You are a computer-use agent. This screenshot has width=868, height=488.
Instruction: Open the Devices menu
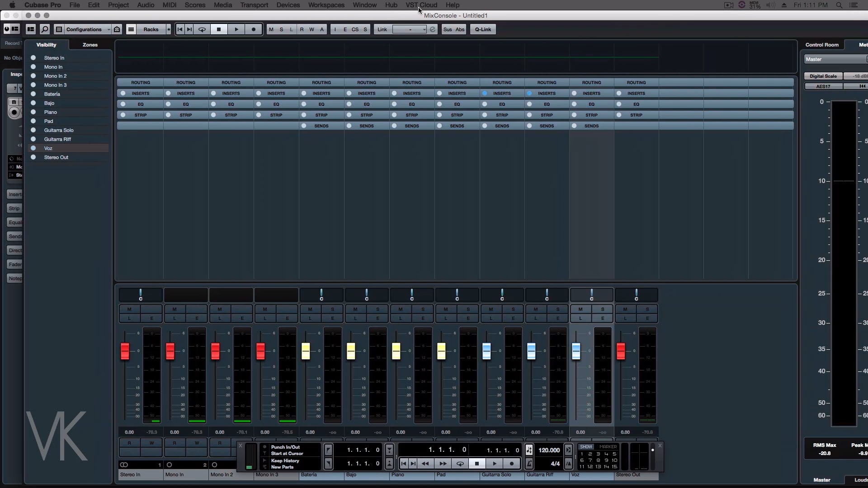(288, 5)
